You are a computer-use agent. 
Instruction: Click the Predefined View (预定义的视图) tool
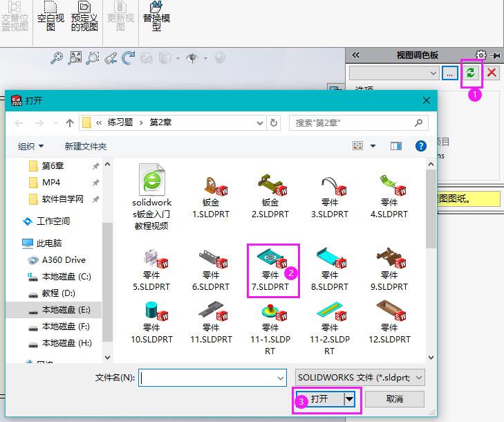point(84,16)
